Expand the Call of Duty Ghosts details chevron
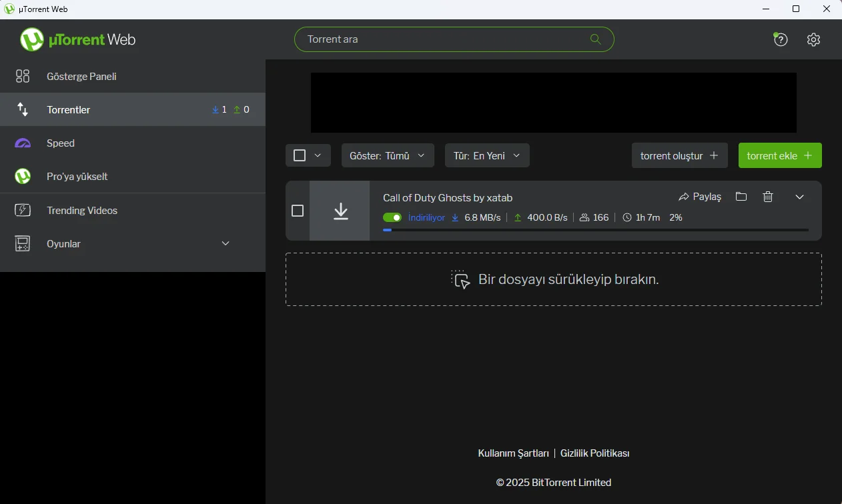The width and height of the screenshot is (842, 504). click(799, 197)
